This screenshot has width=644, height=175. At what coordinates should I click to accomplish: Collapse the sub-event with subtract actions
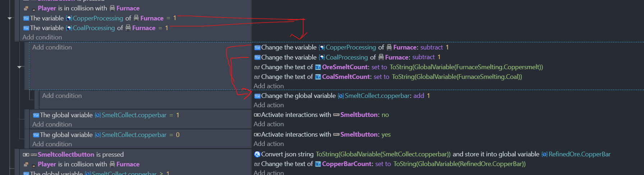(x=20, y=67)
